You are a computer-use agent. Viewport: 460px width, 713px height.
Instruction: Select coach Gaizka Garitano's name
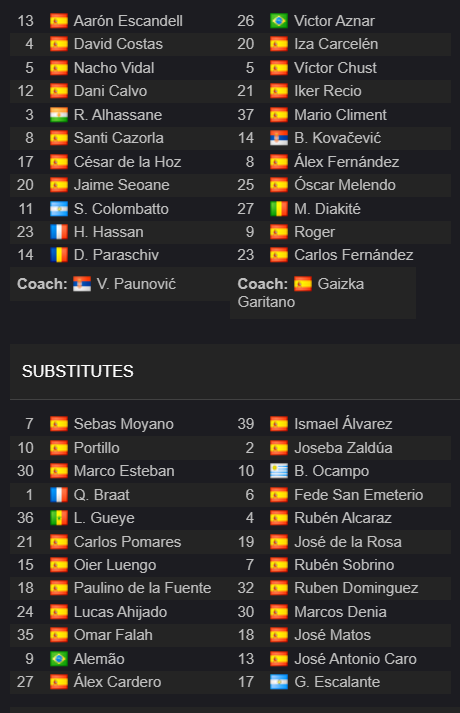coord(301,293)
